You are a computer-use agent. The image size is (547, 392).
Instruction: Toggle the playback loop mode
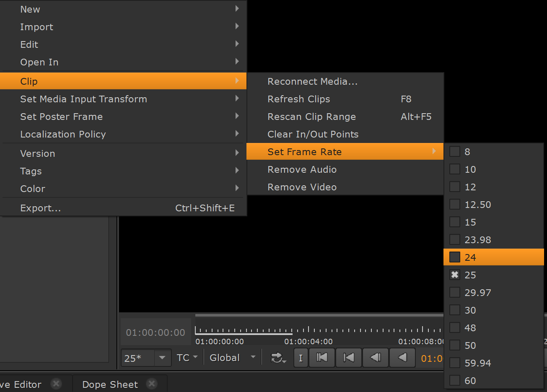click(277, 358)
